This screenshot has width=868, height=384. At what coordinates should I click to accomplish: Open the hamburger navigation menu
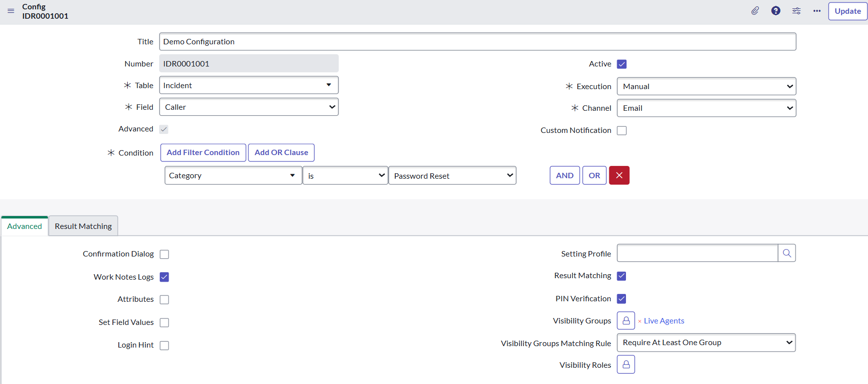pyautogui.click(x=11, y=11)
